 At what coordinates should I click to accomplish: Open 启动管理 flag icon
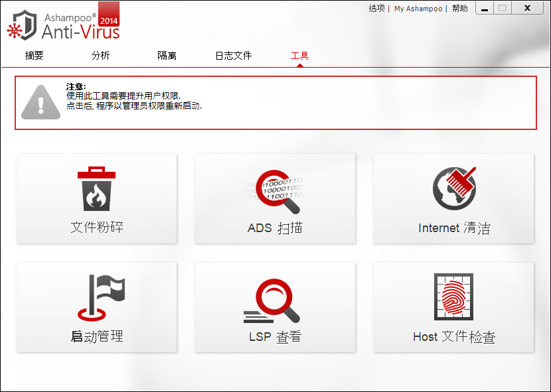(x=97, y=298)
